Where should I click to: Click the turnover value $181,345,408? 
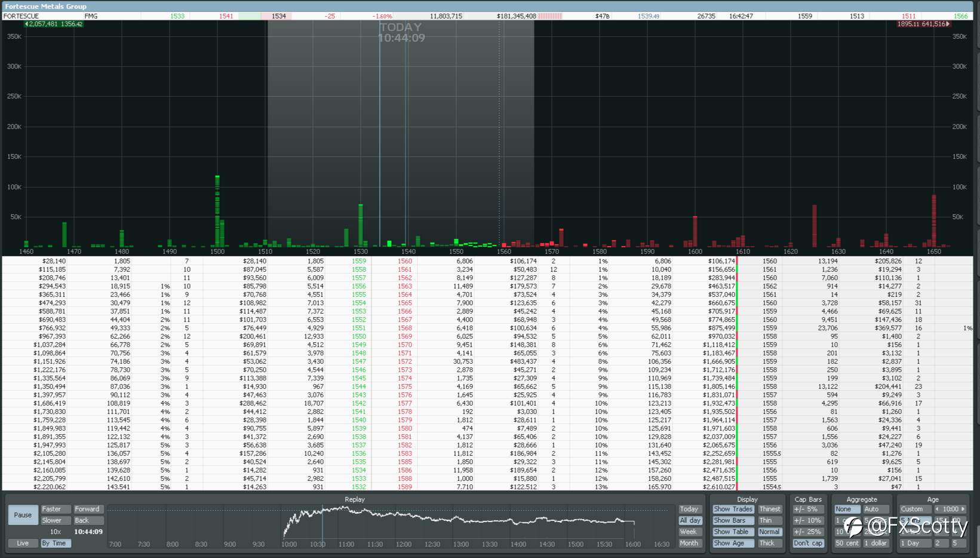tap(516, 16)
